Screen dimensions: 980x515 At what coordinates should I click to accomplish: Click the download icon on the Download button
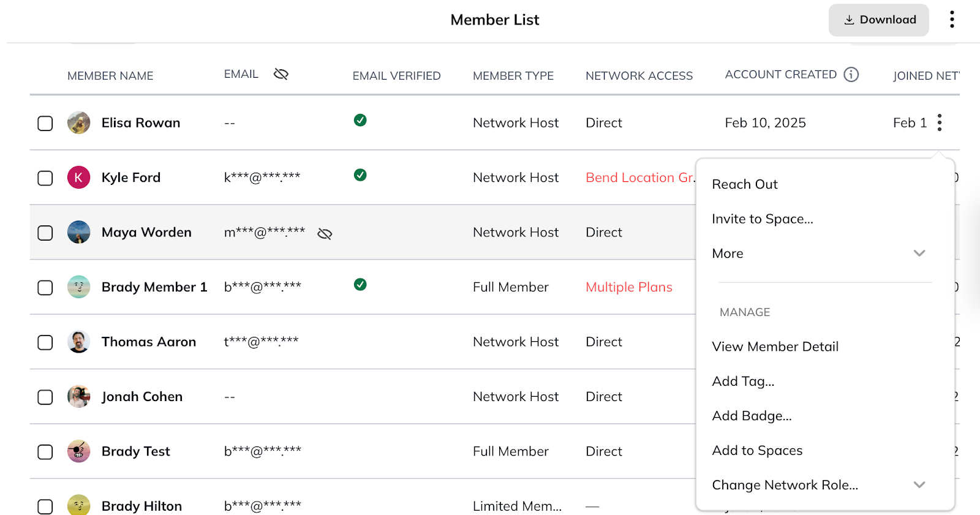(849, 19)
